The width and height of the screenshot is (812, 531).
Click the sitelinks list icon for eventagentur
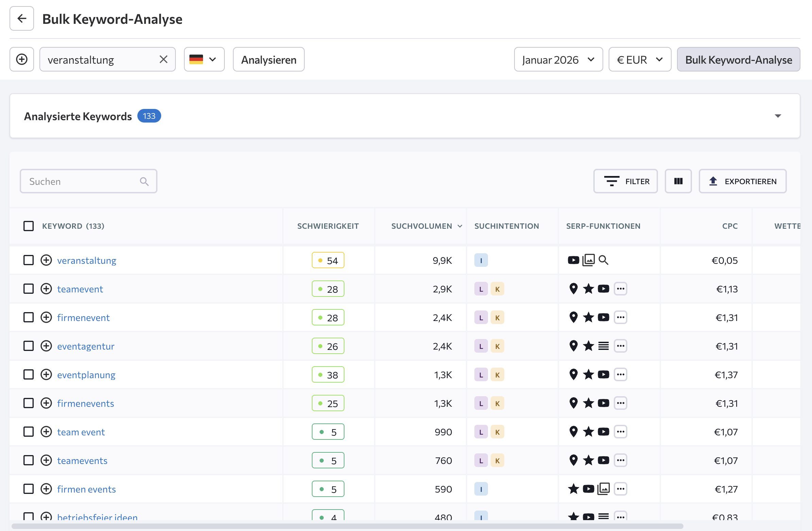(x=603, y=345)
